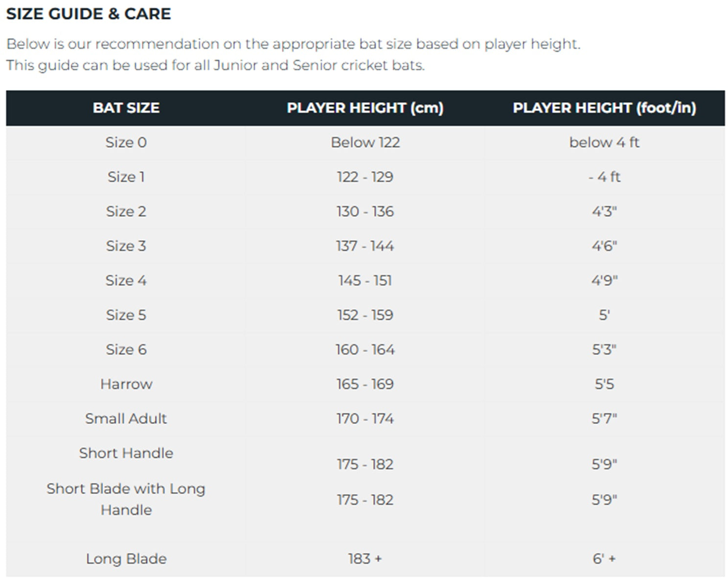The height and width of the screenshot is (587, 728).
Task: Click the Short Blade with Long Handle label
Action: coord(126,499)
